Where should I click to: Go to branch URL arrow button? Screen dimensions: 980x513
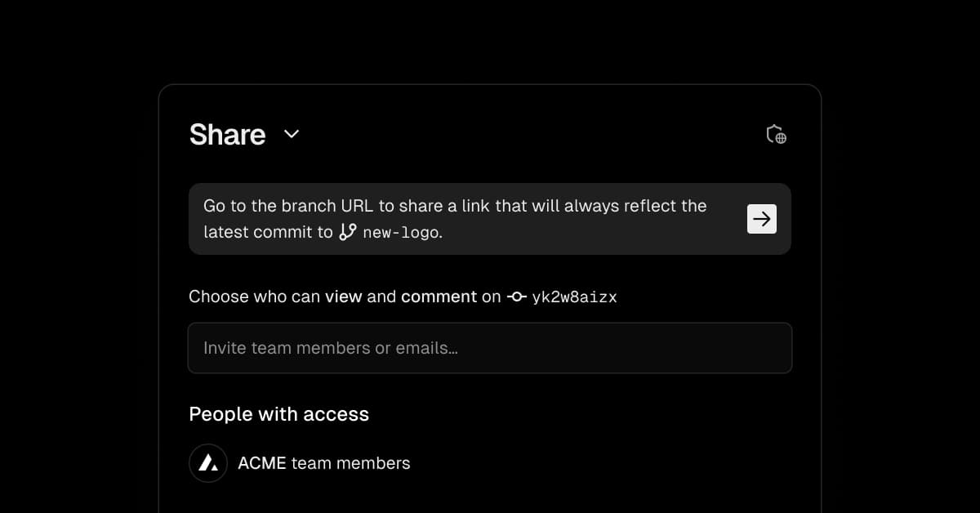pos(761,219)
